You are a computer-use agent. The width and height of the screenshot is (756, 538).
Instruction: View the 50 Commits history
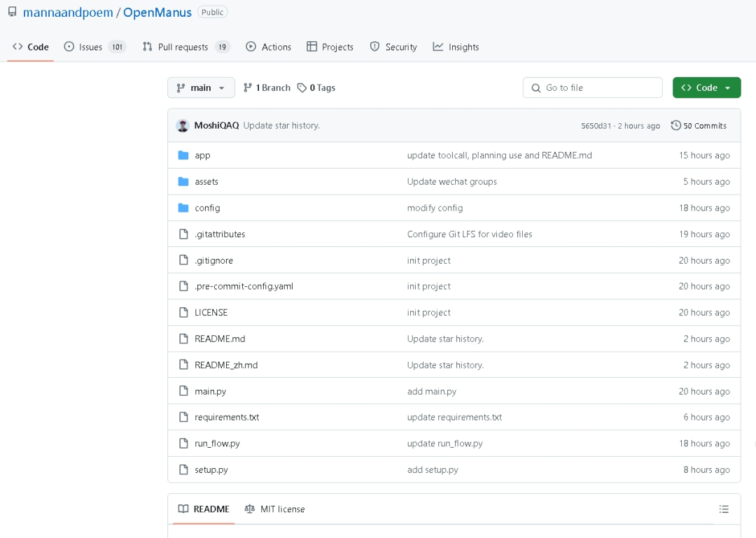[699, 126]
